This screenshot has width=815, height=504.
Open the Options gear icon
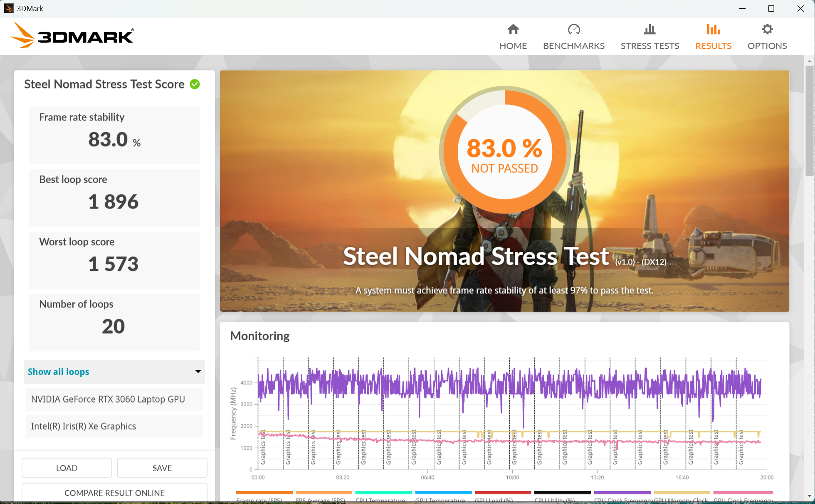coord(767,29)
